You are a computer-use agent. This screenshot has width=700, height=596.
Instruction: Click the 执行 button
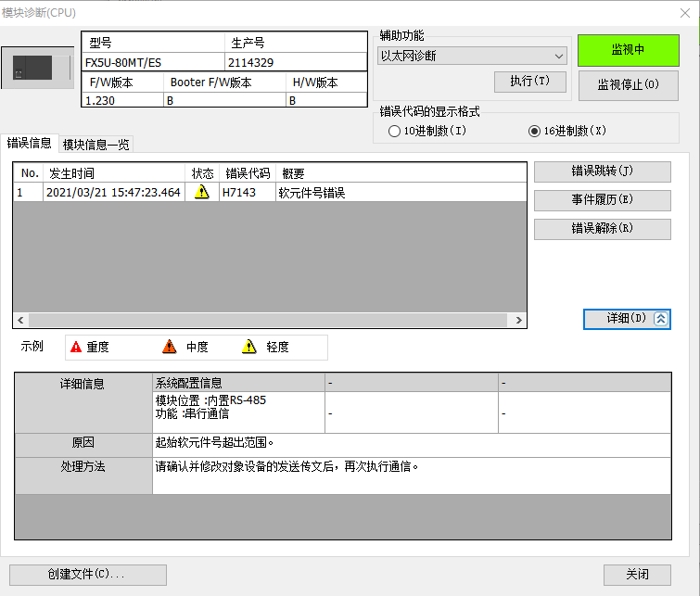tap(529, 81)
